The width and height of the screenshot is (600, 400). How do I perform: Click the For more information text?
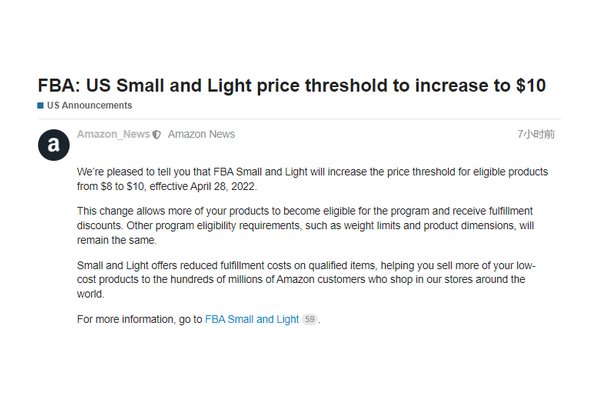[139, 319]
